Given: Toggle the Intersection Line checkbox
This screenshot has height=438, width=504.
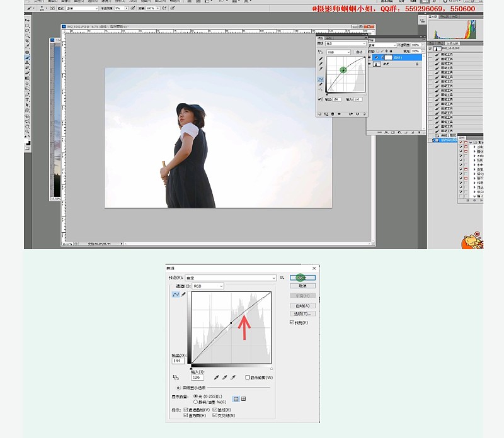Looking at the screenshot, I should (214, 415).
